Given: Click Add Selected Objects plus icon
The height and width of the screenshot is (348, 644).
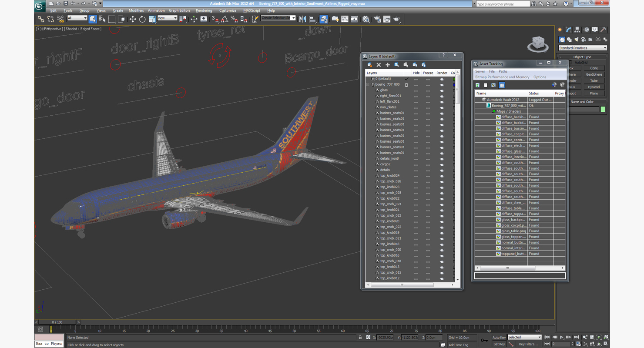Looking at the screenshot, I should [x=387, y=65].
